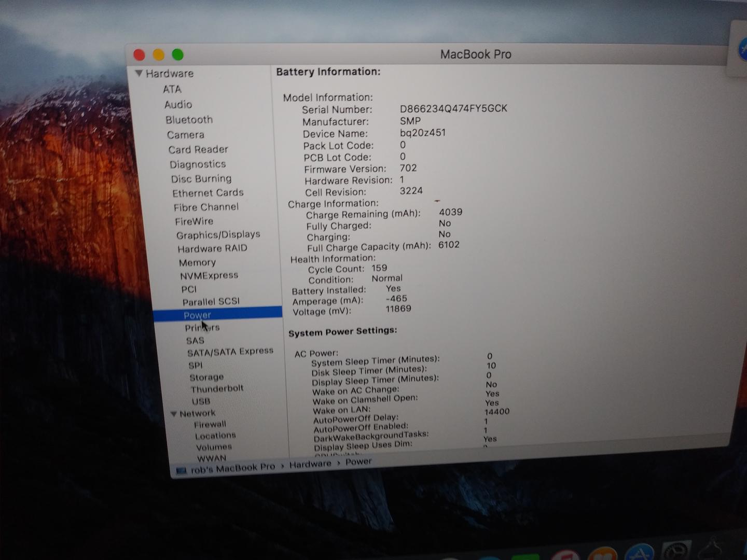Click the AutoPowerOff Delay value 14400

(x=496, y=412)
